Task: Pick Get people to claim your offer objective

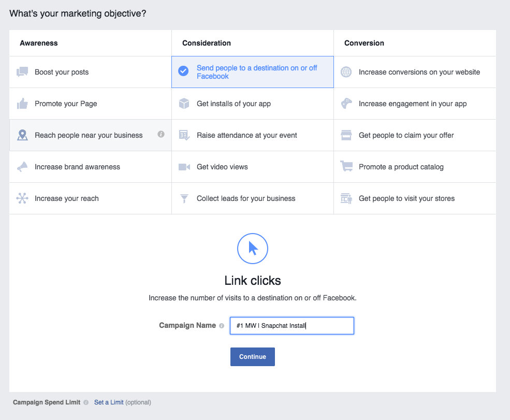Action: coord(415,135)
